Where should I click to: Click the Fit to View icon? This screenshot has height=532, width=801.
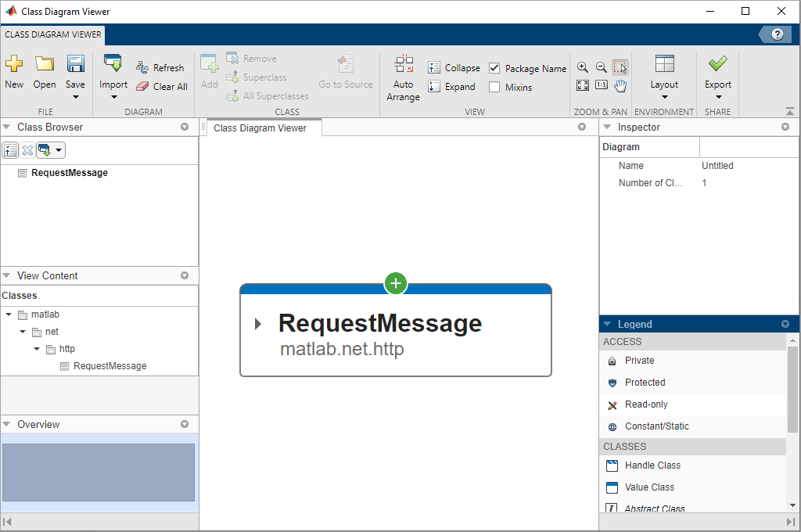pyautogui.click(x=582, y=84)
